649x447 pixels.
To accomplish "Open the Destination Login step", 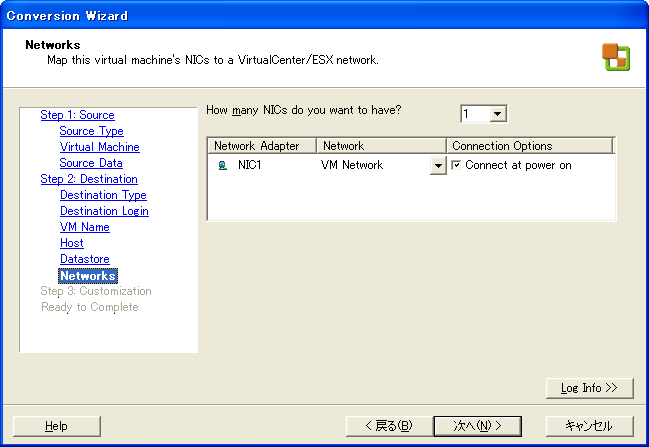I will tap(104, 211).
